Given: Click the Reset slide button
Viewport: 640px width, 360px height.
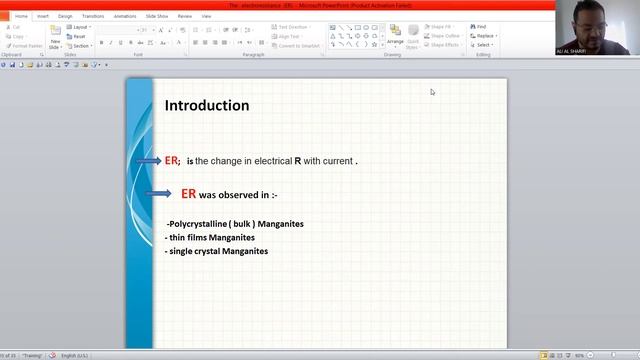Looking at the screenshot, I should coord(76,36).
